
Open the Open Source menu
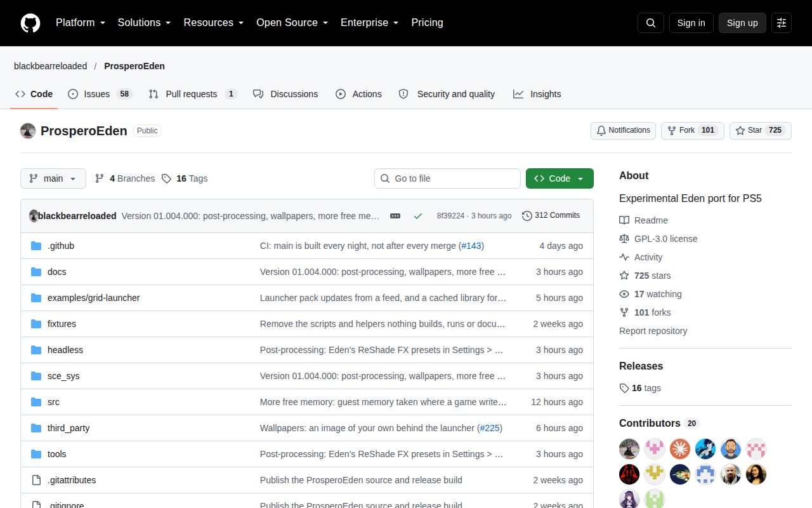292,23
